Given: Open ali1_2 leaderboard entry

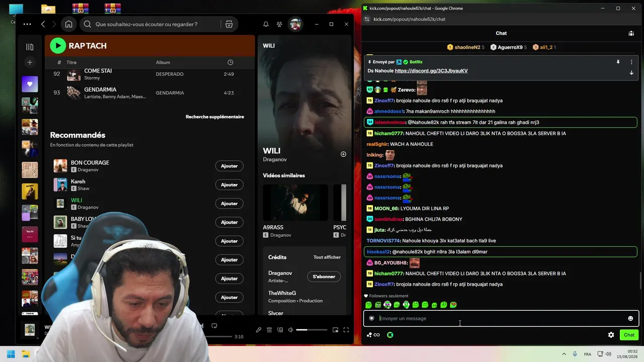Looking at the screenshot, I should (x=544, y=47).
